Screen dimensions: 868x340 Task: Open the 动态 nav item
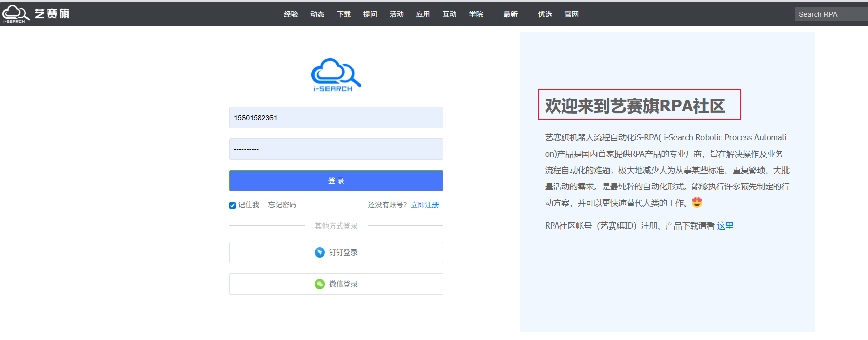[317, 14]
